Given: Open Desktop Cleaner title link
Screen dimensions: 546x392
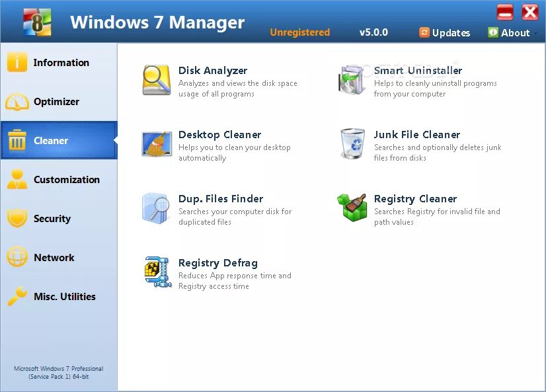Looking at the screenshot, I should point(219,135).
